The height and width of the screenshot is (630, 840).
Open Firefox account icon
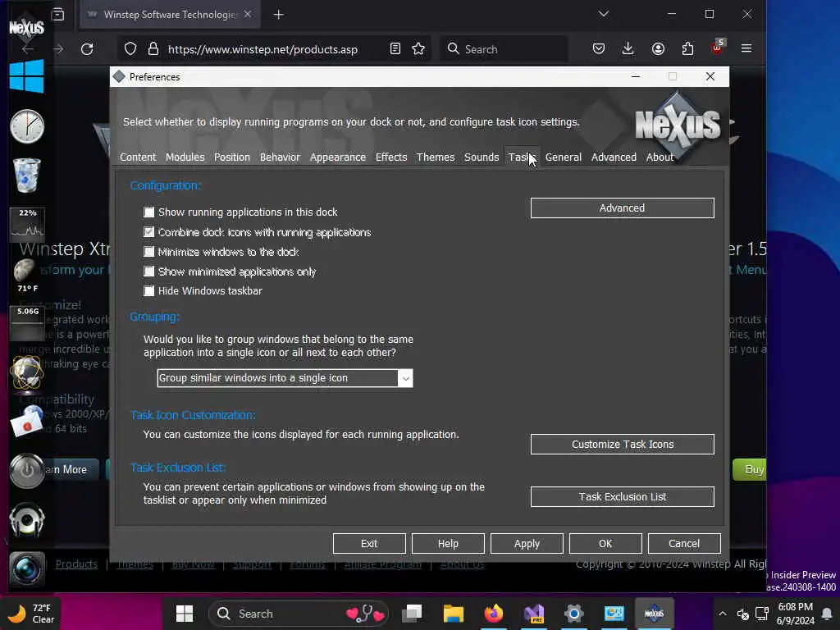coord(658,48)
